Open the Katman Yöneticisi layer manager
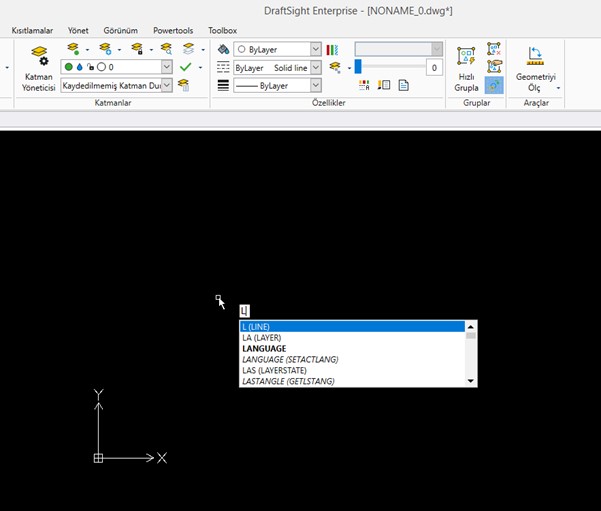 pyautogui.click(x=39, y=67)
